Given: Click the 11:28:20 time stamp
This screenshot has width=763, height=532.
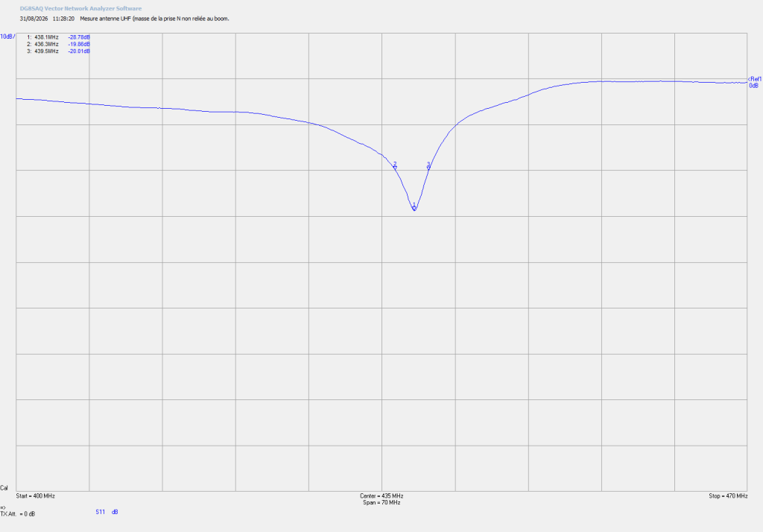Looking at the screenshot, I should [x=63, y=19].
